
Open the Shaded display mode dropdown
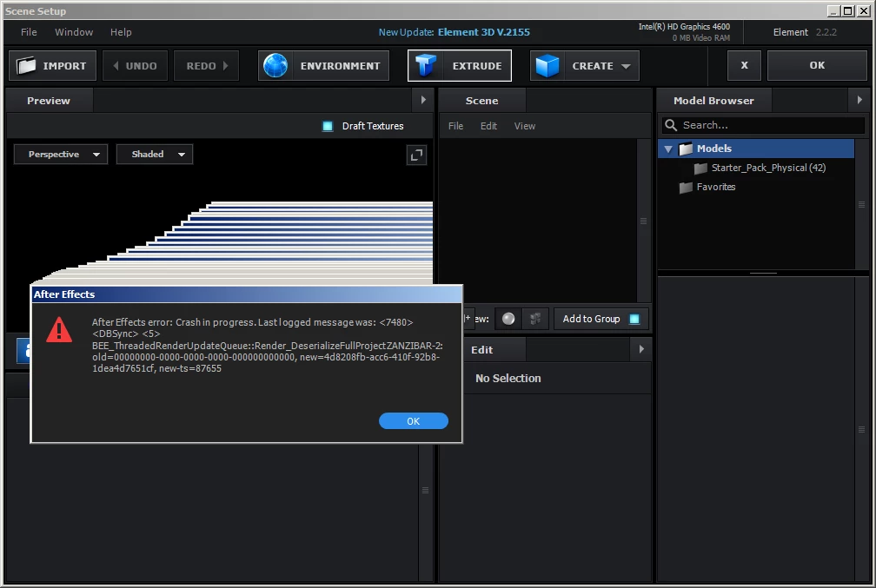tap(155, 154)
